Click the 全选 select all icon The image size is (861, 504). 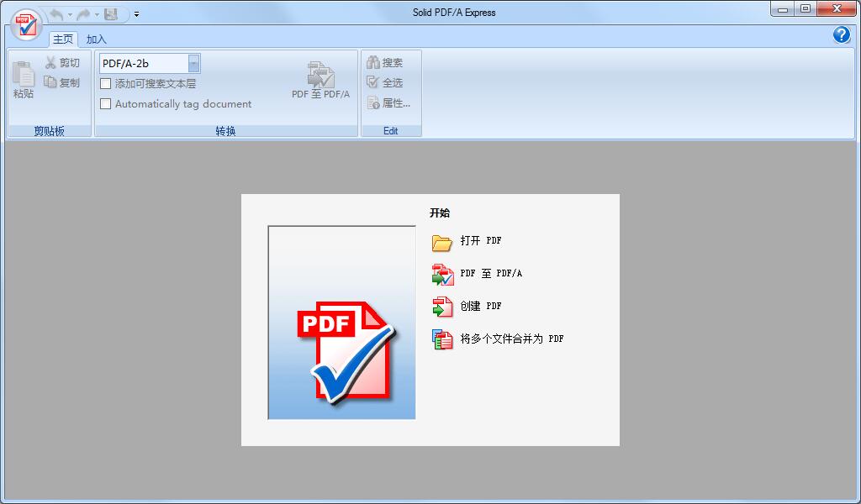372,82
